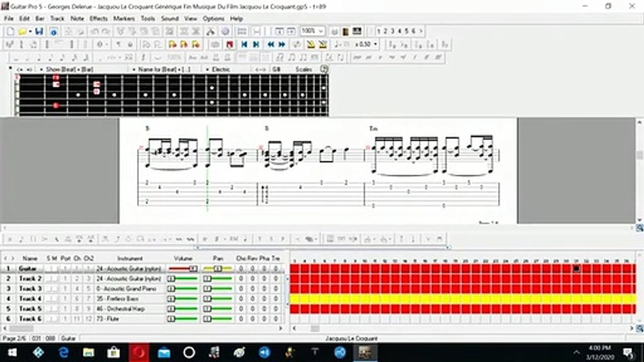Viewport: 644px width, 362px height.
Task: Open the Mail app from the taskbar
Action: 164,352
